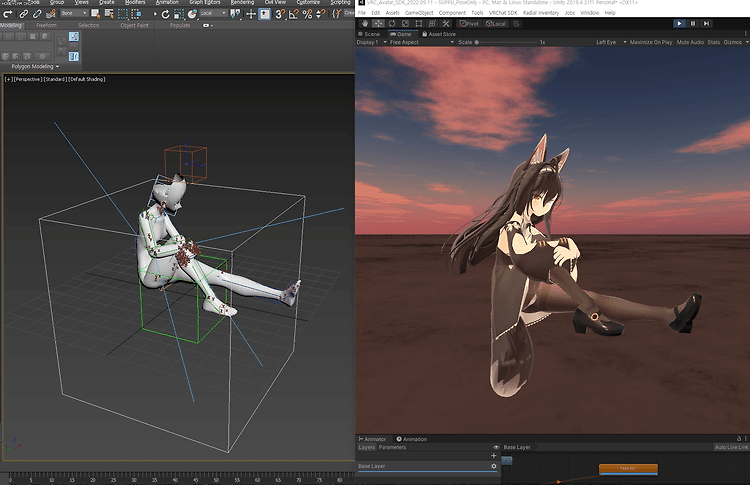Toggle the Percent Snap icon
Screen dimensions: 750x485
pos(307,14)
